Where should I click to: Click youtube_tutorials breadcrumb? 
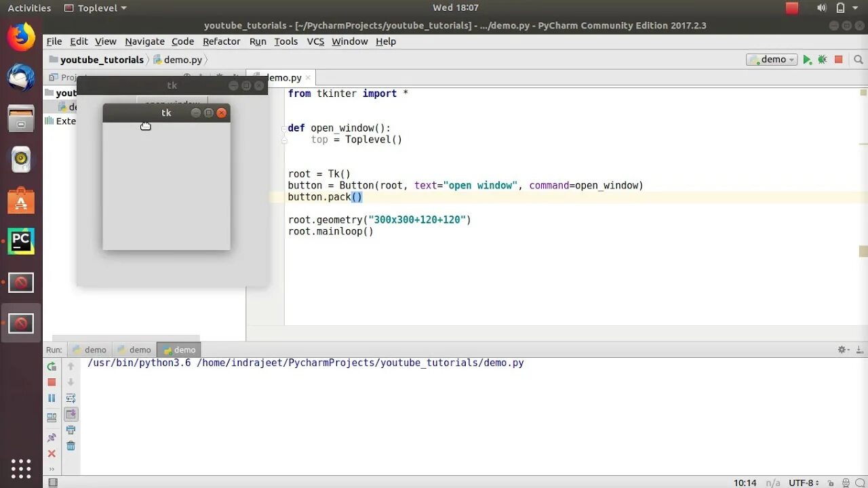[x=96, y=60]
